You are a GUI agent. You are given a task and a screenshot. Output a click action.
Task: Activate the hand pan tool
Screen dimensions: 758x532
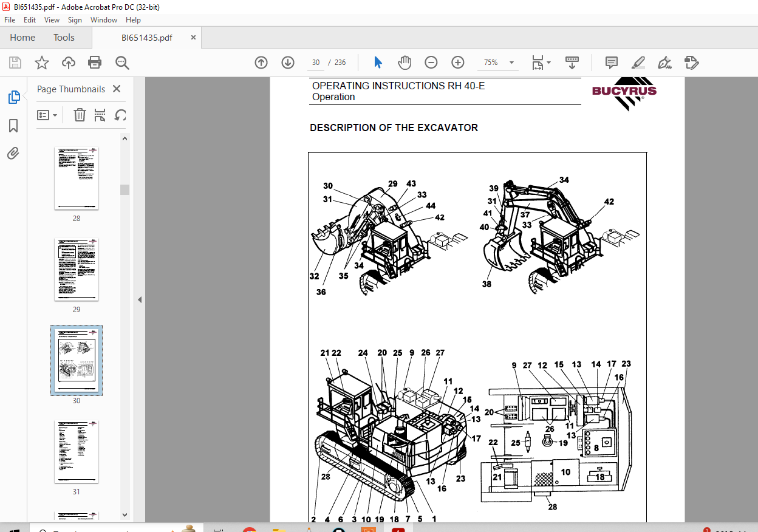tap(405, 63)
